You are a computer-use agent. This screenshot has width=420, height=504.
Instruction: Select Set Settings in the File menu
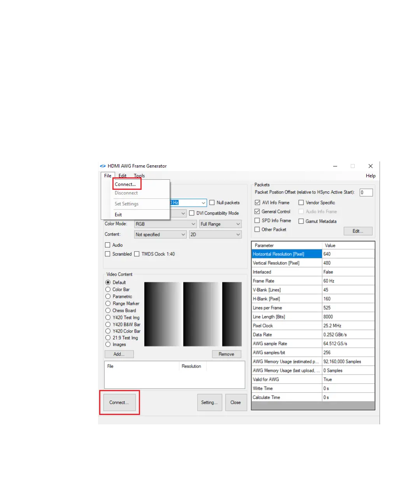[x=127, y=204]
